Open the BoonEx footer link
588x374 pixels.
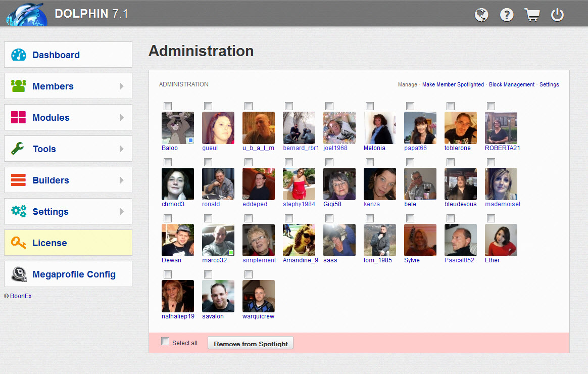click(x=21, y=296)
